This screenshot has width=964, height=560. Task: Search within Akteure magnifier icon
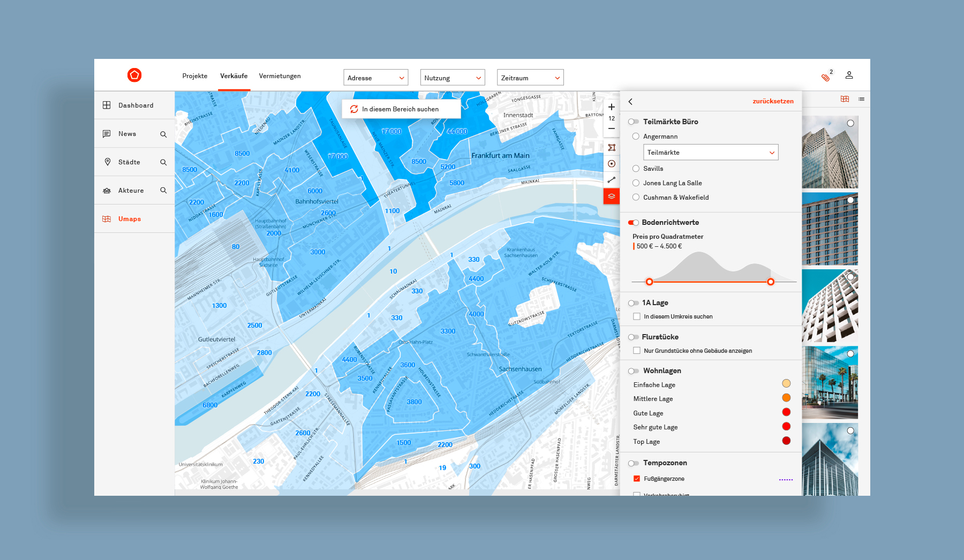163,190
